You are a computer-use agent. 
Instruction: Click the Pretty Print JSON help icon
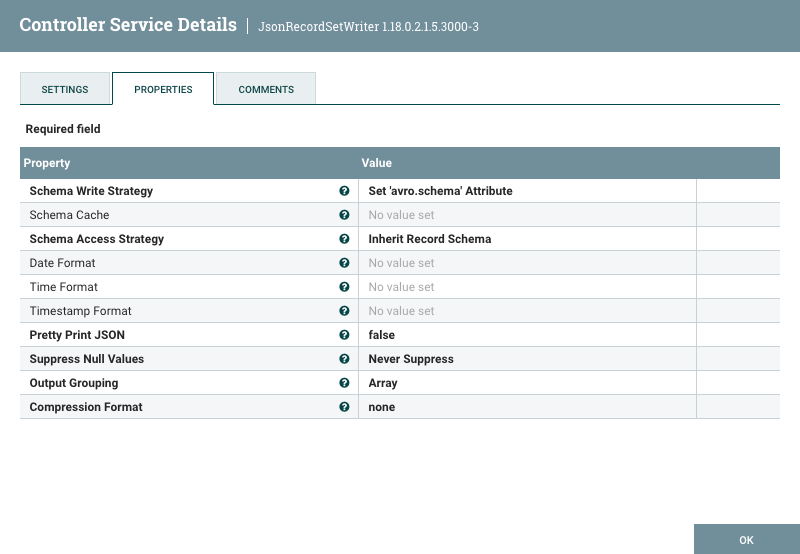coord(344,335)
